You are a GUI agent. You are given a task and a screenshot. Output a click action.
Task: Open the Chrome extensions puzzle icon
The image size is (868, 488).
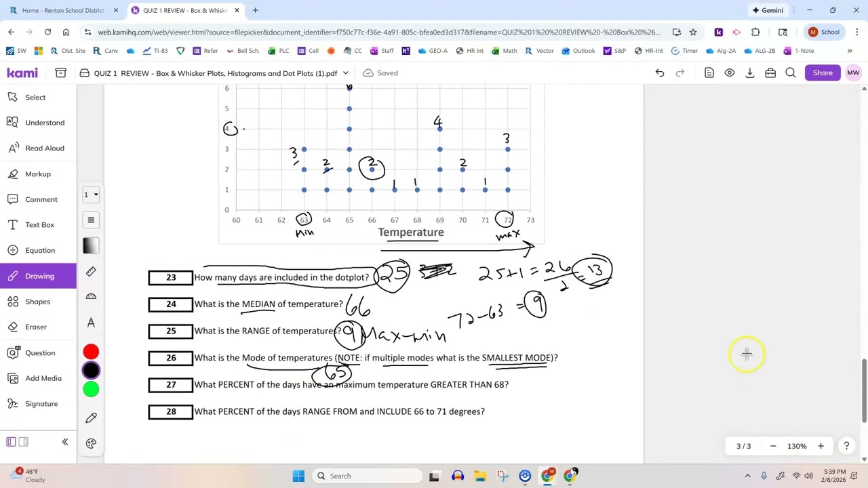[x=755, y=32]
